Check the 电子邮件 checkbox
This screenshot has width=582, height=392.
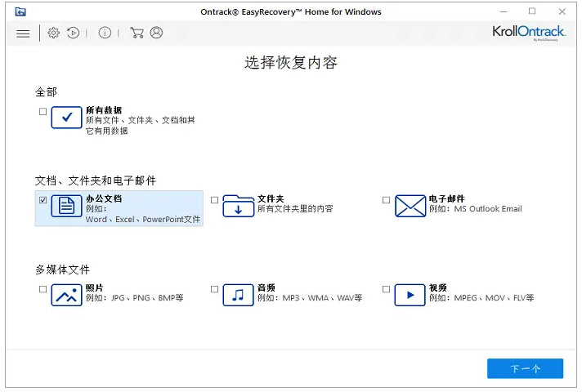click(386, 200)
